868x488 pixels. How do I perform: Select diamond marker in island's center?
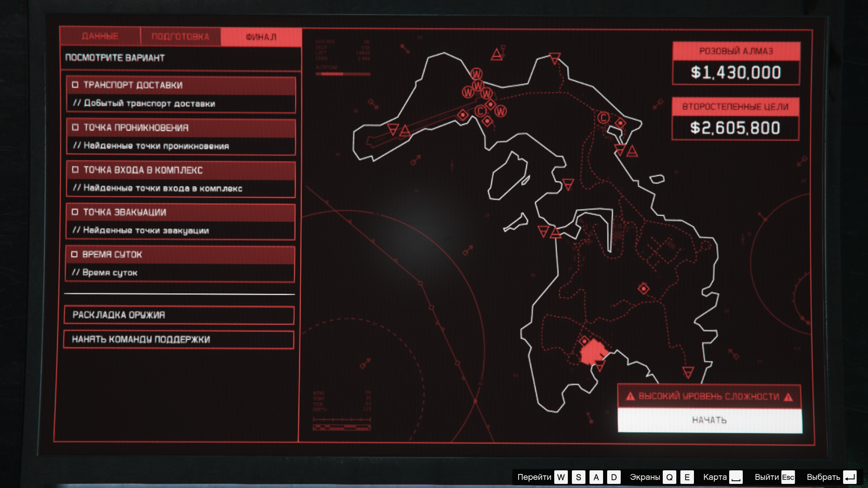643,289
